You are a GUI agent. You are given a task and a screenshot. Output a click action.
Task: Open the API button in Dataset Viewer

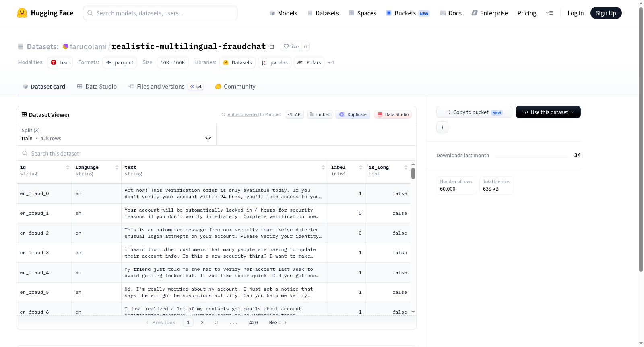(x=295, y=114)
